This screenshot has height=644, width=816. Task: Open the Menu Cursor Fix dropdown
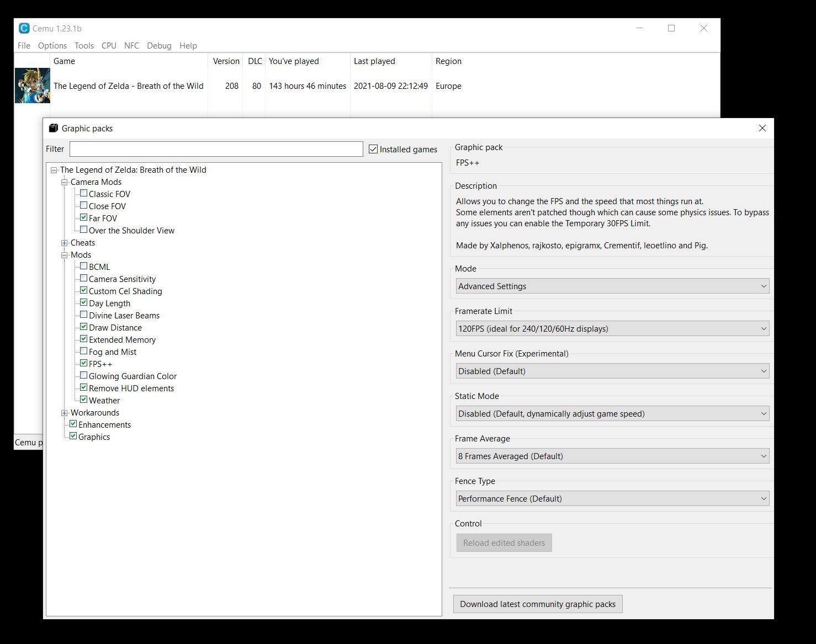click(612, 371)
